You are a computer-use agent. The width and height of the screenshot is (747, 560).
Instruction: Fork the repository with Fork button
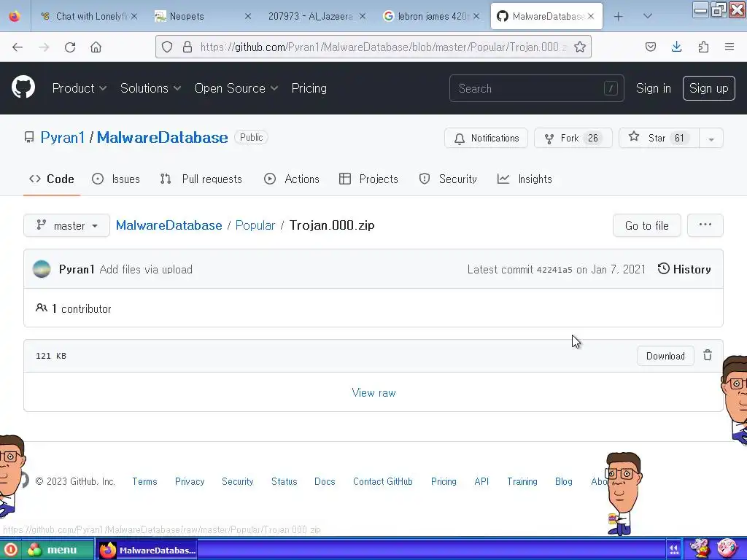573,138
